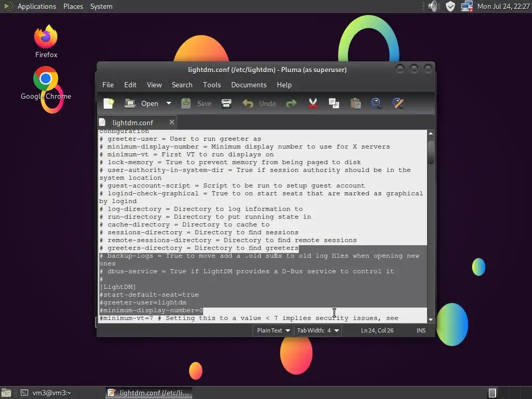Toggle the INS insert mode indicator
The image size is (532, 399).
point(421,330)
